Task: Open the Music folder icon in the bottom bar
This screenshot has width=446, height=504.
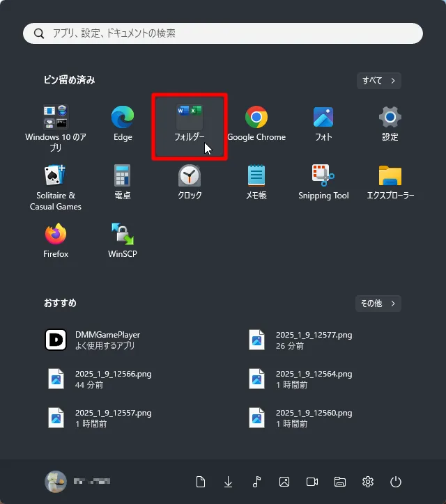Action: coord(256,482)
